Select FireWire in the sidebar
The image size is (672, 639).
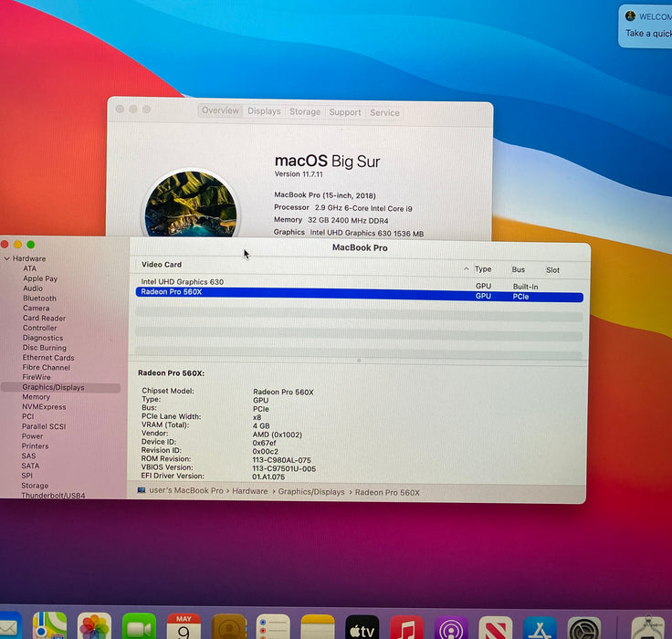pos(37,377)
